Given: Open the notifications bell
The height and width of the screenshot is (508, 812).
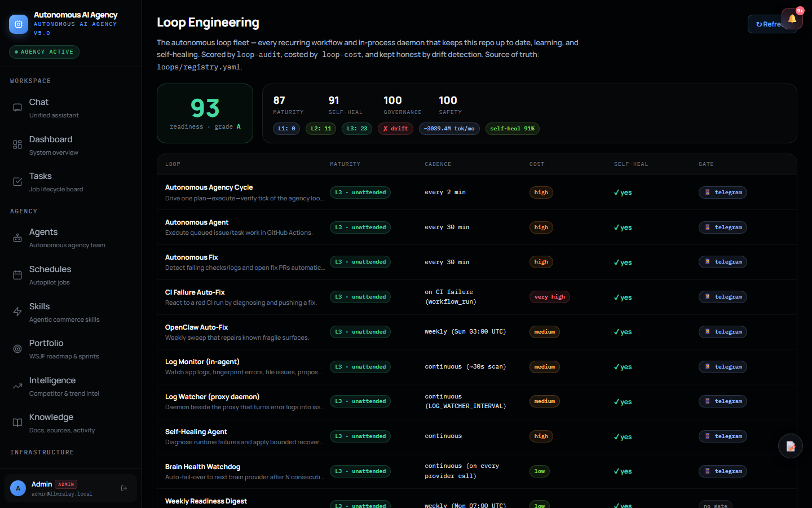Looking at the screenshot, I should coord(792,19).
